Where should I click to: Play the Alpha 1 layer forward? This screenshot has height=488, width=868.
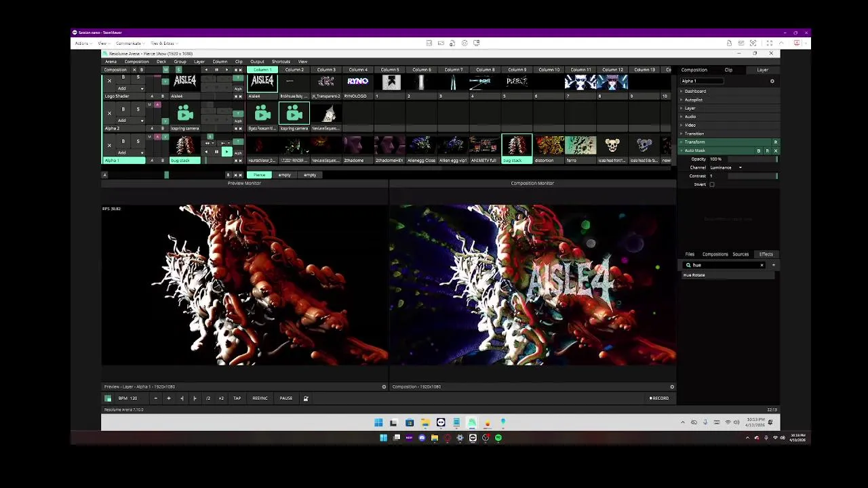point(227,151)
